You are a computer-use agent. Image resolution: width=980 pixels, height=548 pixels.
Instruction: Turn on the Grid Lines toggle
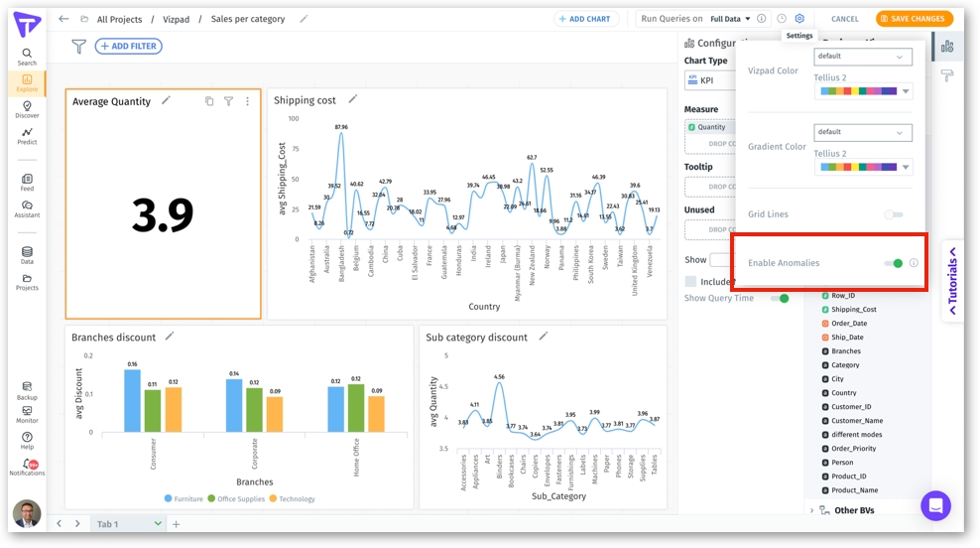pyautogui.click(x=894, y=214)
